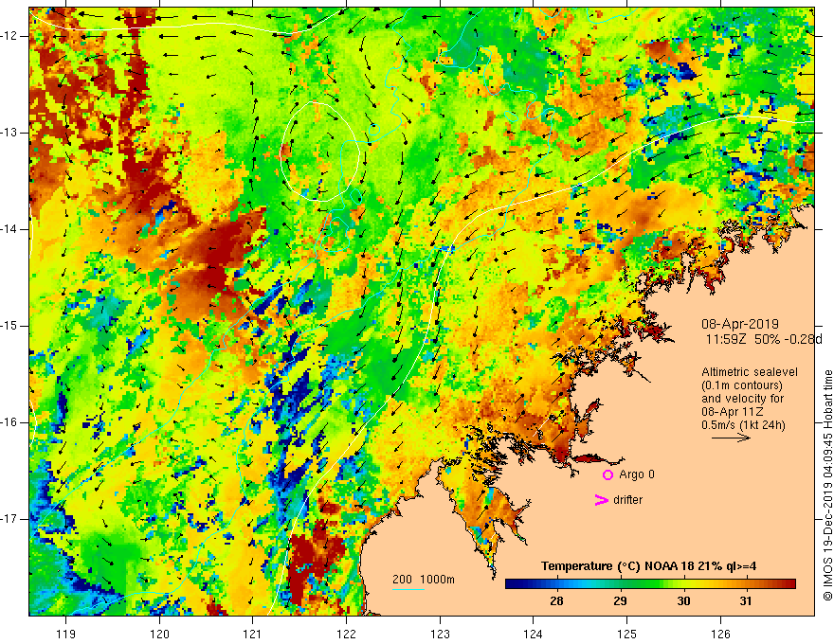Click the '121' longitude axis label
834x644 pixels.
point(253,634)
